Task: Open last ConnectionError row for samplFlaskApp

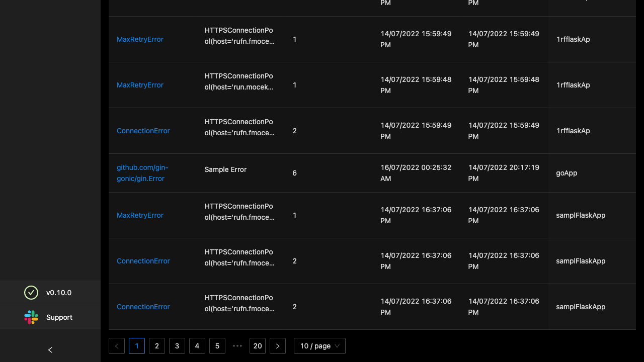Action: 143,307
